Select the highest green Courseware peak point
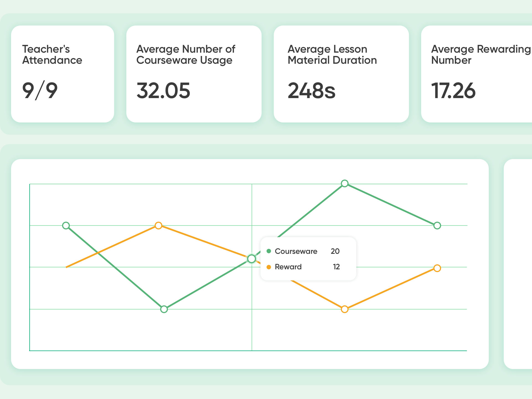The image size is (532, 399). tap(344, 183)
